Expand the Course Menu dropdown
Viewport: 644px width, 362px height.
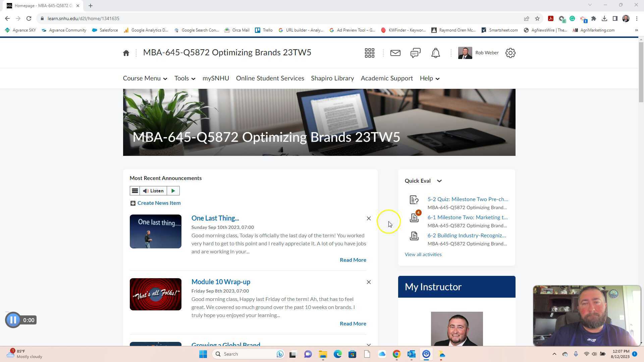pos(145,78)
